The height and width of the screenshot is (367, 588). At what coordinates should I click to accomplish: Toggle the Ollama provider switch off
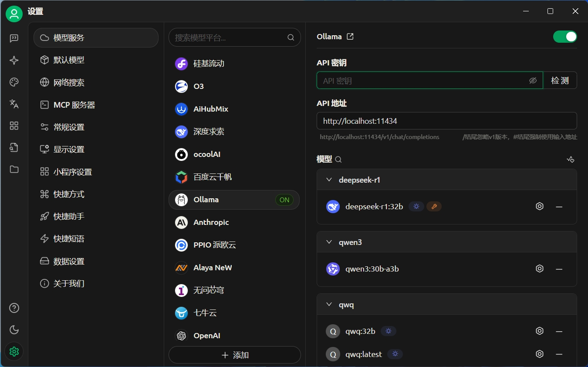click(x=565, y=37)
